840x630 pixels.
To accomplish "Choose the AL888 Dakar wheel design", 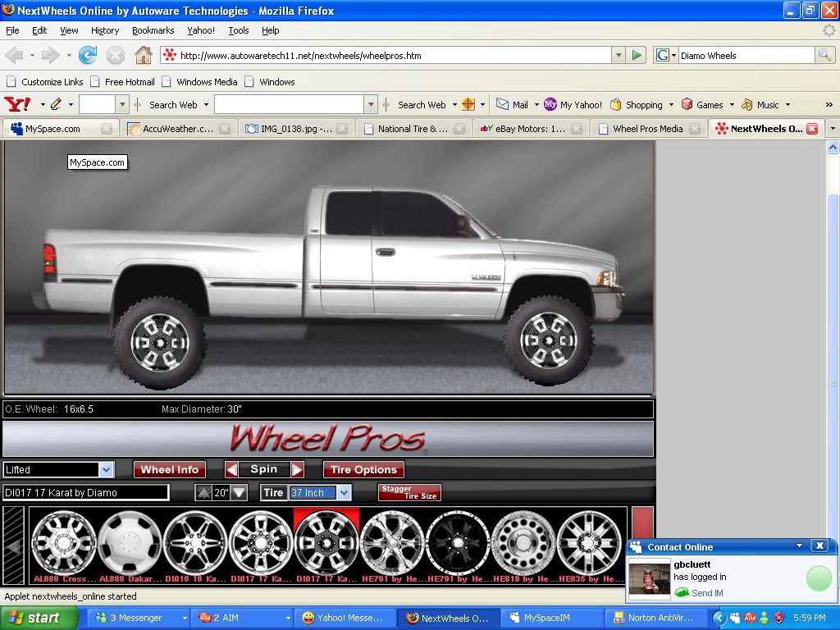I will point(130,543).
